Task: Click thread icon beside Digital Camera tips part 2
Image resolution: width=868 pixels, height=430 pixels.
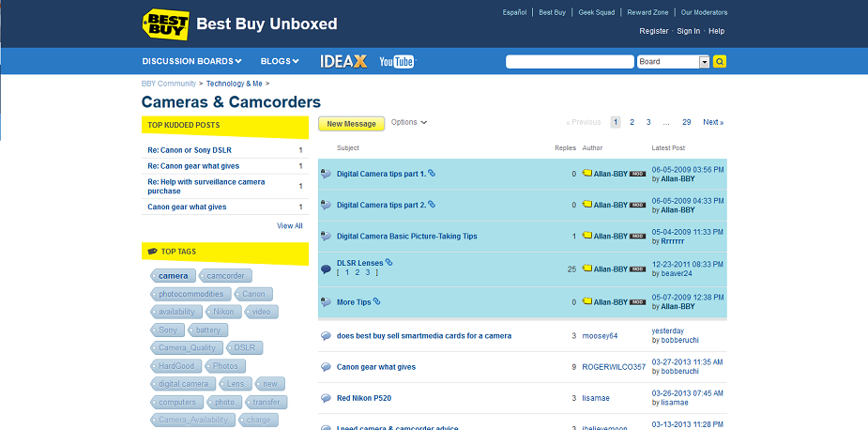Action: pos(326,205)
